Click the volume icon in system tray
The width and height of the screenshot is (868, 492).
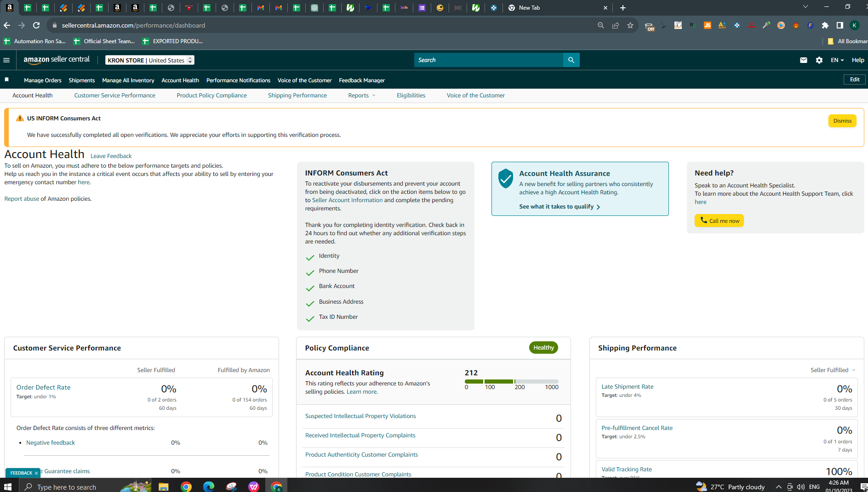click(x=801, y=487)
